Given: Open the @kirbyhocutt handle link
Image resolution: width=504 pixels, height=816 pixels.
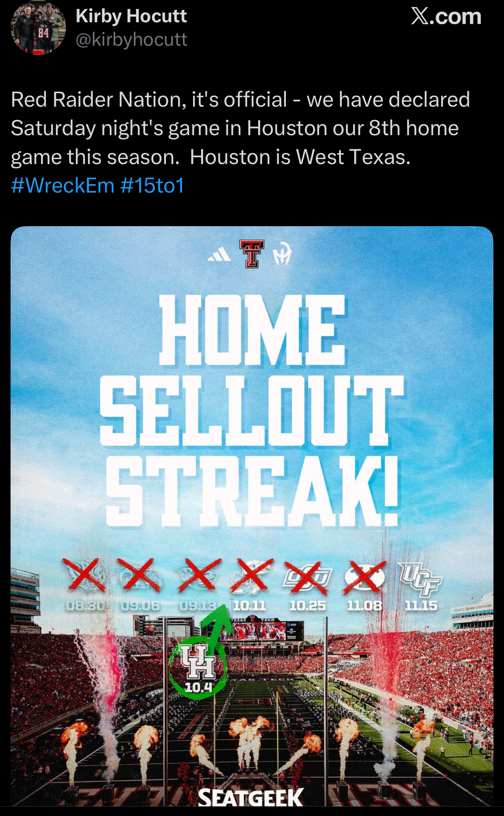Looking at the screenshot, I should [x=131, y=40].
